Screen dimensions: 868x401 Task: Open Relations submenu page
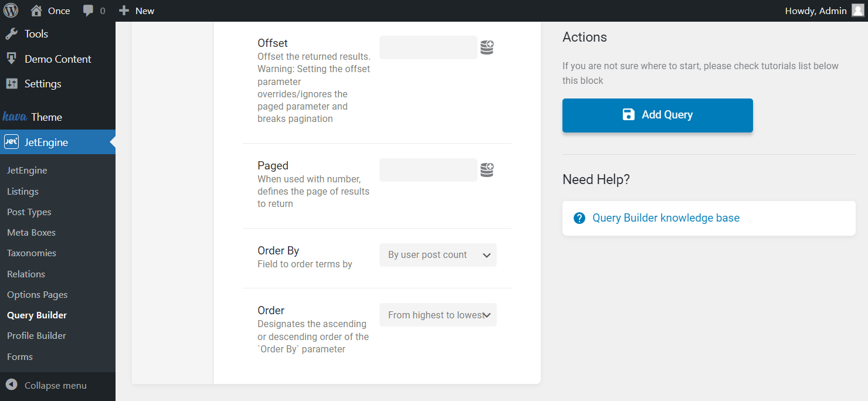coord(26,274)
